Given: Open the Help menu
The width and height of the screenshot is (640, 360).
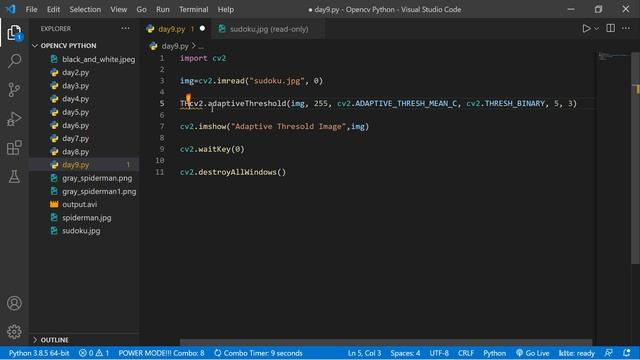Looking at the screenshot, I should 226,9.
